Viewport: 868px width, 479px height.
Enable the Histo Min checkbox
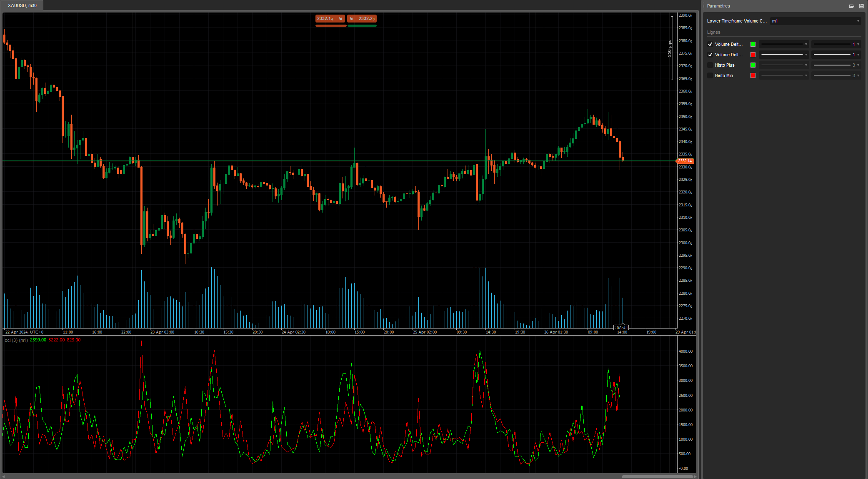tap(710, 75)
